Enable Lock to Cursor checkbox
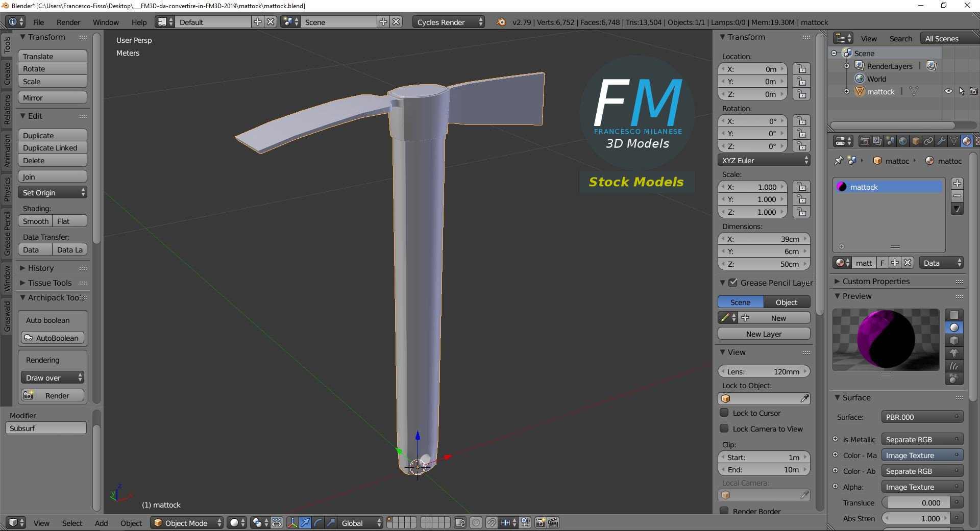This screenshot has width=980, height=531. tap(724, 413)
